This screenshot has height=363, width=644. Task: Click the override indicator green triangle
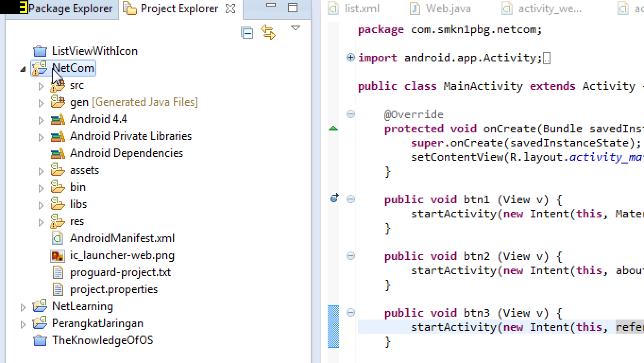point(333,128)
